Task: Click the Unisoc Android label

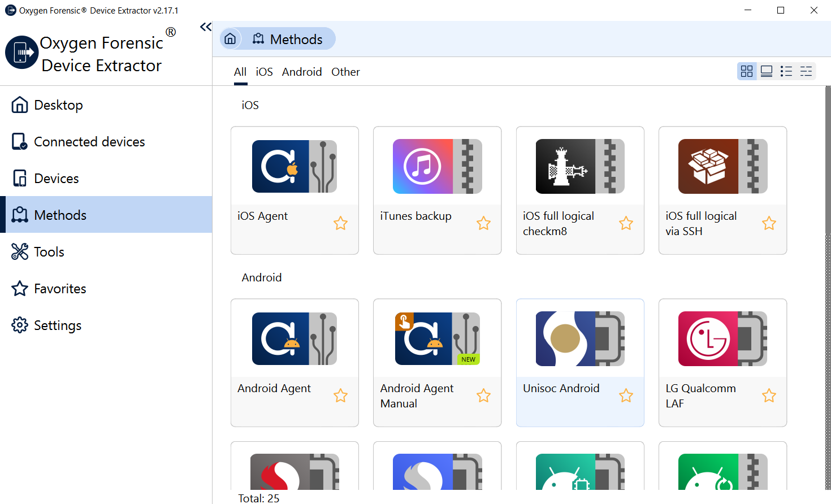Action: [561, 388]
